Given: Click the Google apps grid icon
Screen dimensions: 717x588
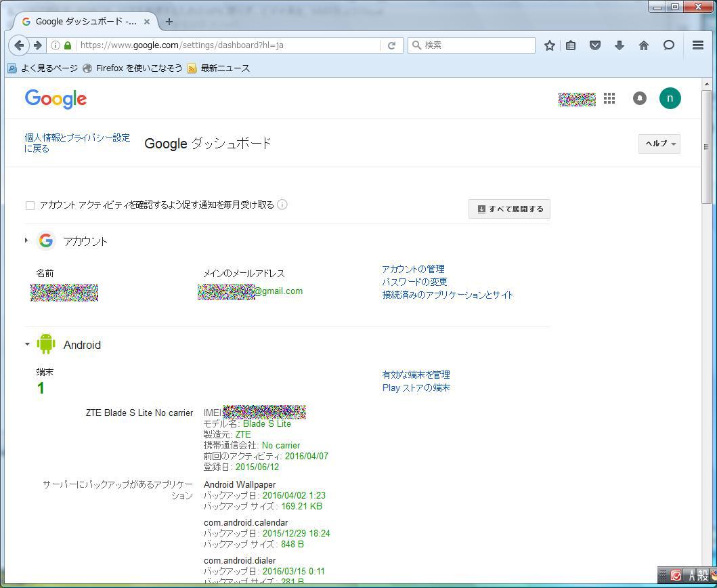Looking at the screenshot, I should (x=609, y=98).
